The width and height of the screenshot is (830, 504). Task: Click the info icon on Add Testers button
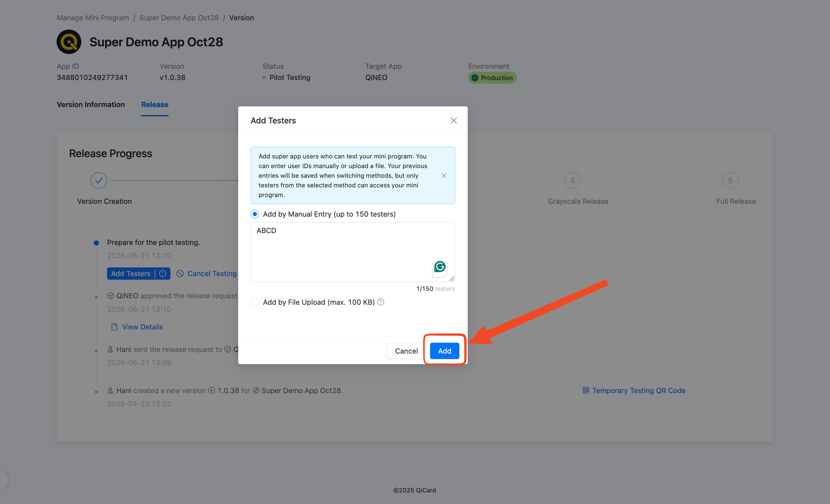[x=163, y=274]
